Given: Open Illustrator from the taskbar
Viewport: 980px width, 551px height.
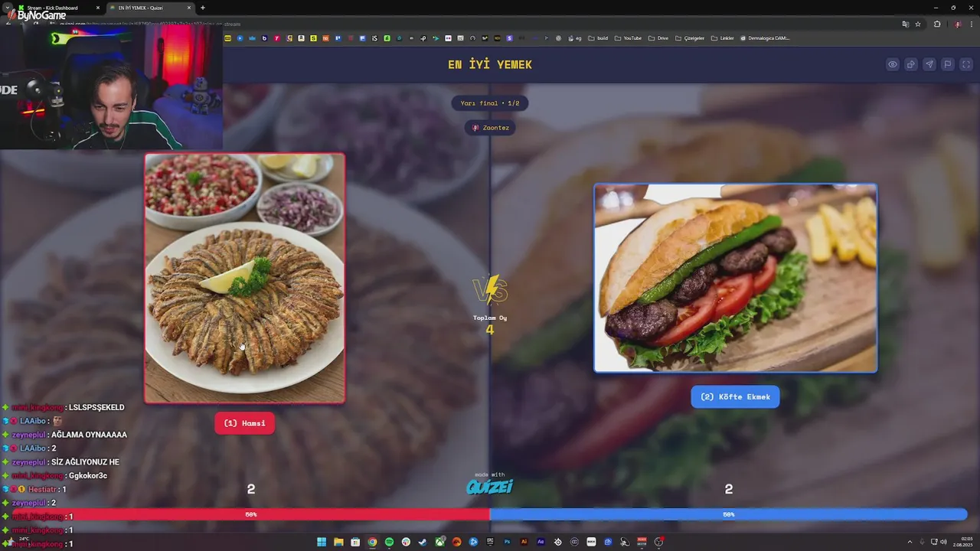Looking at the screenshot, I should click(x=524, y=542).
